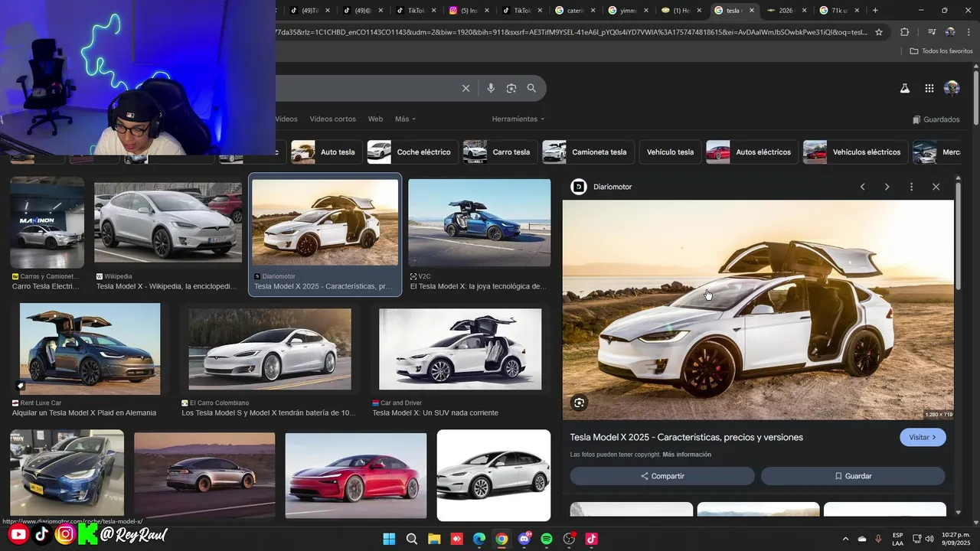
Task: Open the Car and Driver thumbnail
Action: 460,349
